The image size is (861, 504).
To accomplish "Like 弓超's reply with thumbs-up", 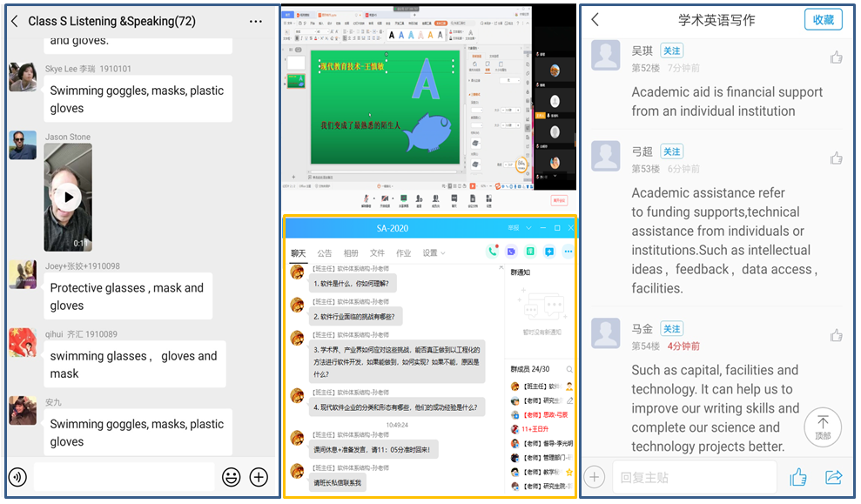I will pyautogui.click(x=836, y=158).
